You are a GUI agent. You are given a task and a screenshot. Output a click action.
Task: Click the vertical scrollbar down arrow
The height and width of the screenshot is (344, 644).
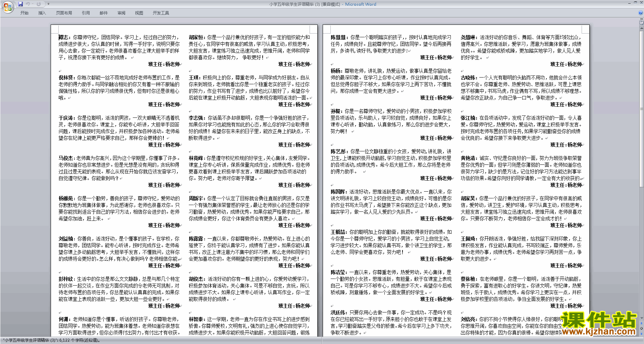pyautogui.click(x=642, y=318)
